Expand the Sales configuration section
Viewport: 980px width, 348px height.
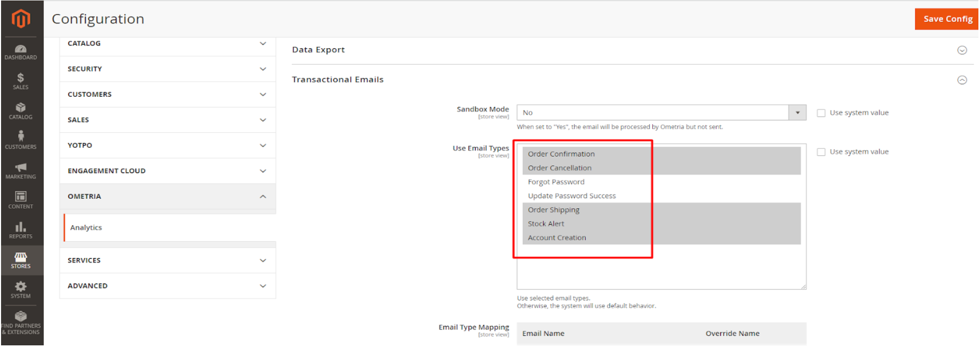pos(168,120)
